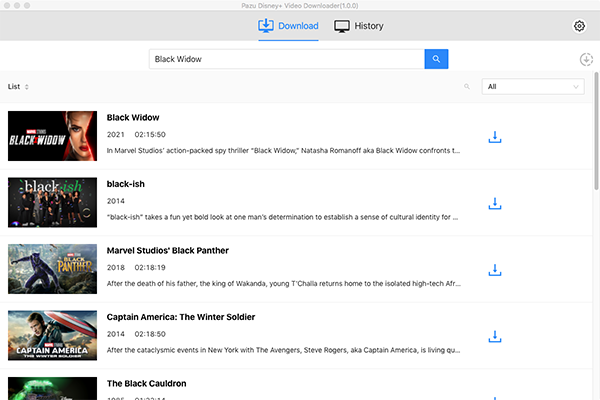Image resolution: width=600 pixels, height=400 pixels.
Task: Click the Black Widow description text
Action: pos(283,150)
